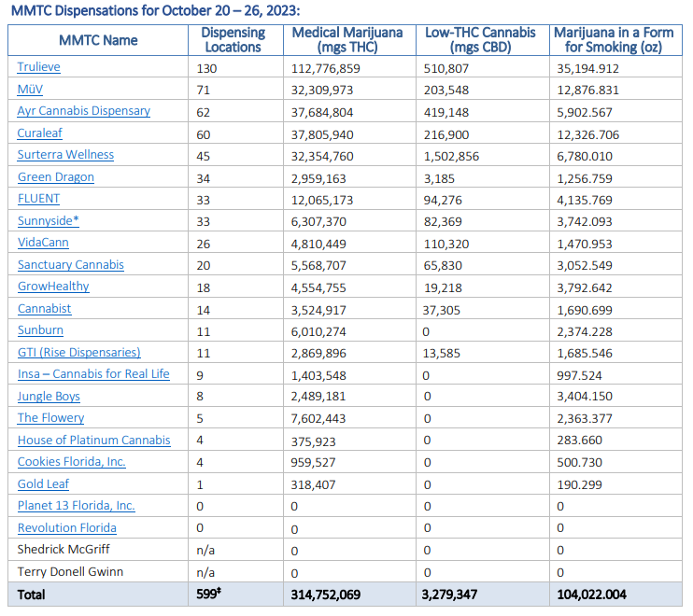Open Insa – Cannabis for Real Life link
The image size is (693, 616).
tap(93, 374)
